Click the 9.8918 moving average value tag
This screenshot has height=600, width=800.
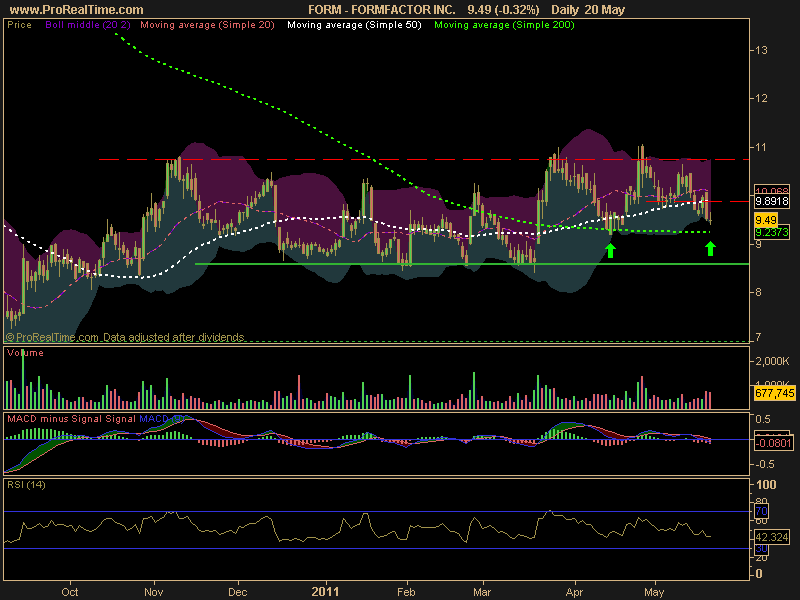click(x=772, y=201)
